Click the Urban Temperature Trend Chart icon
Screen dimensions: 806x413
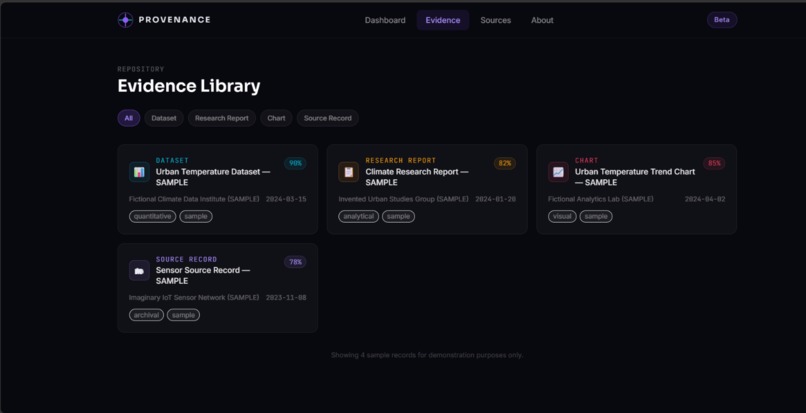(558, 172)
